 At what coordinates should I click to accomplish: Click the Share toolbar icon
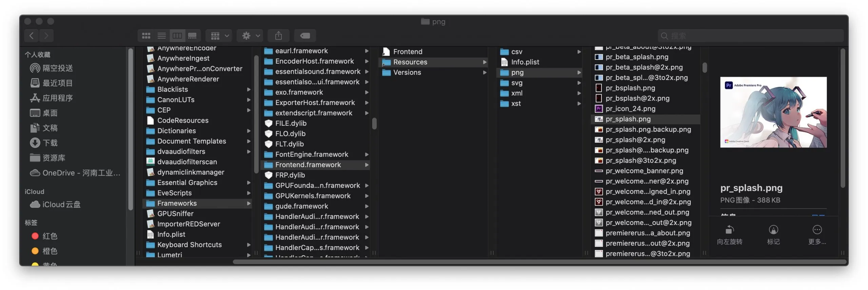[278, 36]
